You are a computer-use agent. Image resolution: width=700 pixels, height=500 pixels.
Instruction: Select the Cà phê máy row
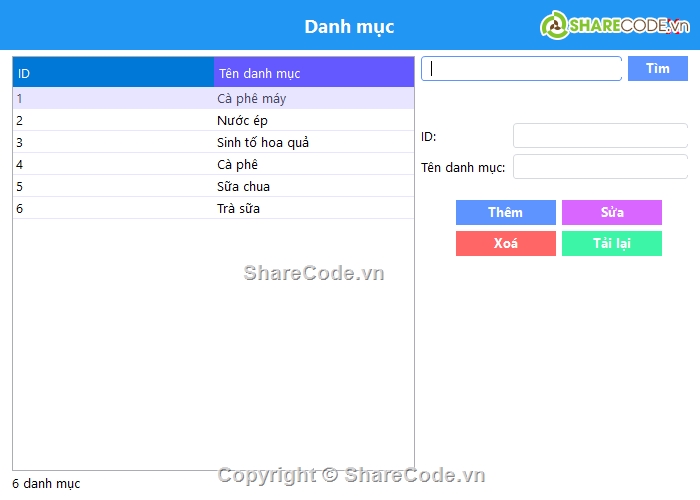[251, 99]
